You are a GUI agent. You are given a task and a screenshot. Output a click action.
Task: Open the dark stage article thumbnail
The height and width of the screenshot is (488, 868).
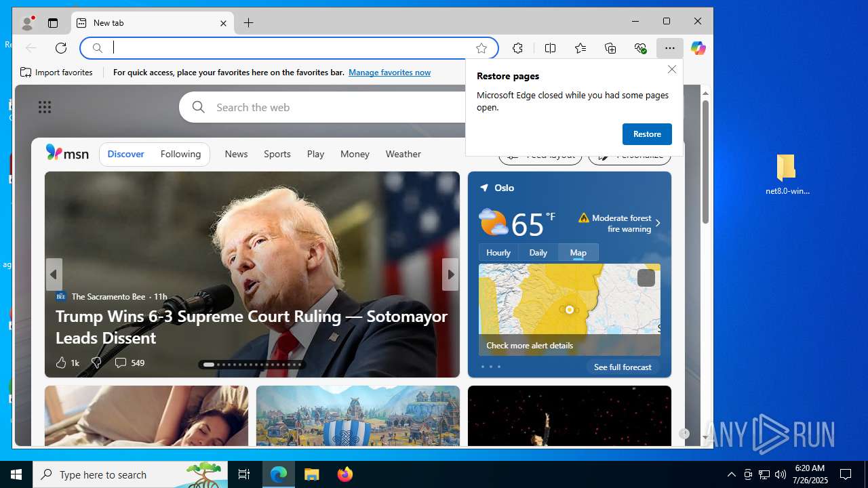570,415
